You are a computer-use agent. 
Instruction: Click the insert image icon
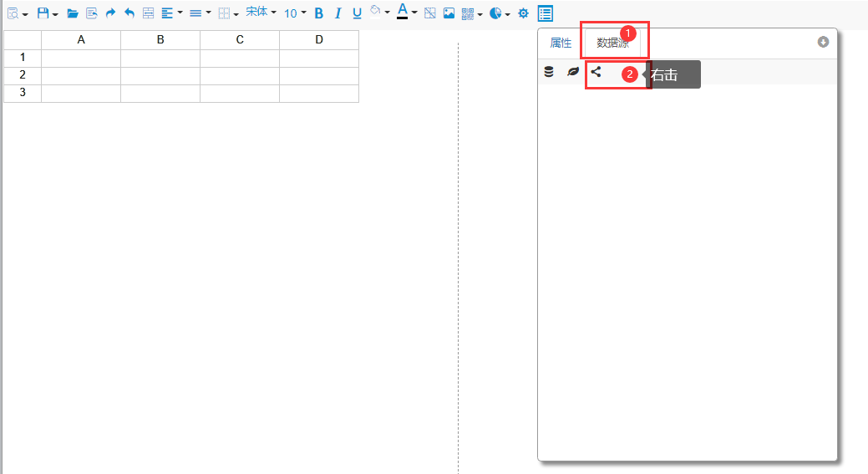pos(449,13)
